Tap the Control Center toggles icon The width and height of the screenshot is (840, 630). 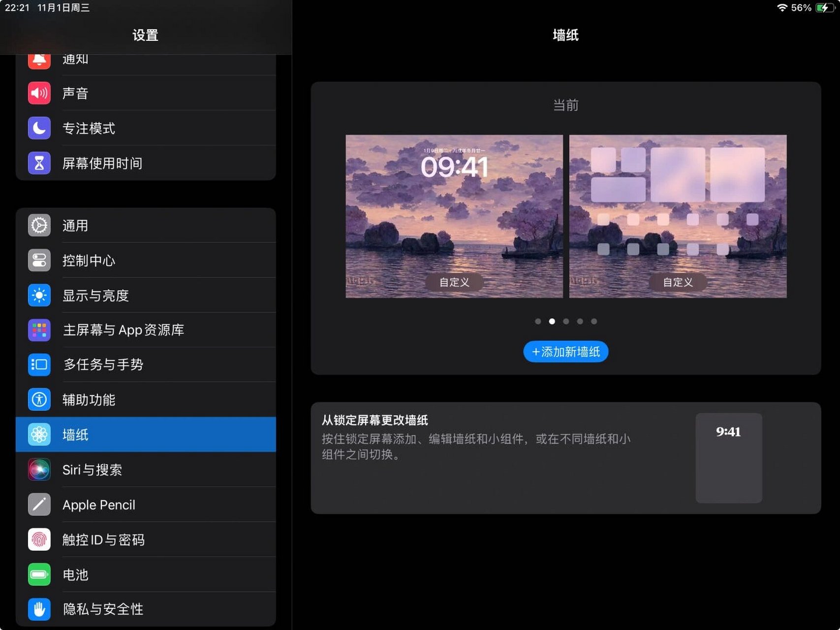39,260
